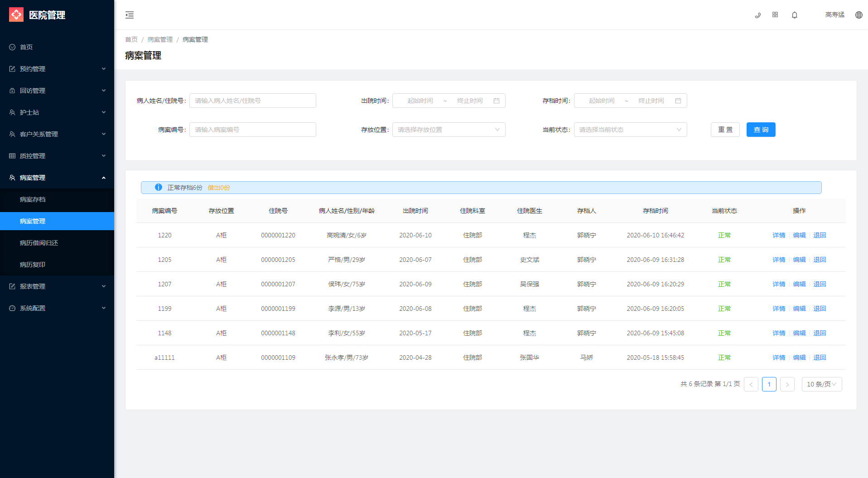Open the 10 条/页 page size dropdown
This screenshot has height=478, width=868.
pyautogui.click(x=822, y=384)
